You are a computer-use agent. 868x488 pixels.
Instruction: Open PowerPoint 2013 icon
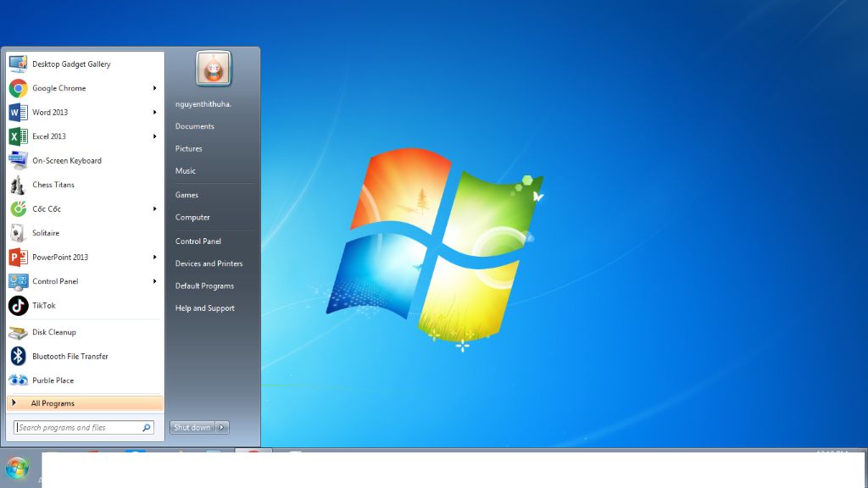coord(19,258)
